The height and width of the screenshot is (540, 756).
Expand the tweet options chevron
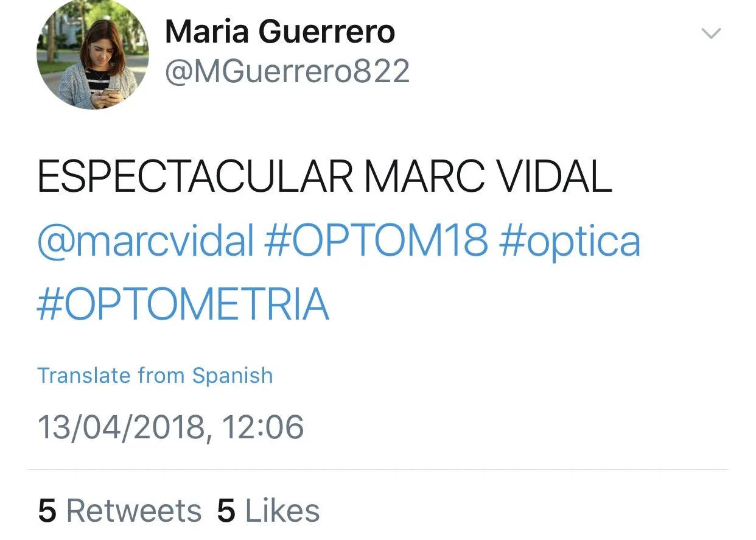tap(711, 33)
